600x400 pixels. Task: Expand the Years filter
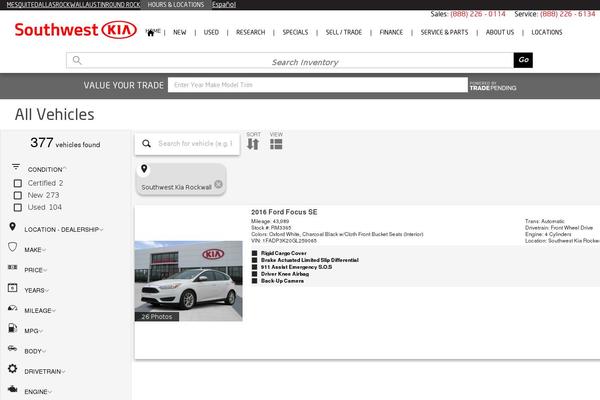point(36,290)
